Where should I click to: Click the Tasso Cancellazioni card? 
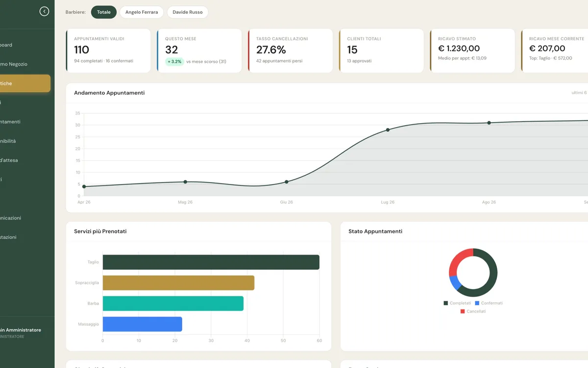pos(291,51)
